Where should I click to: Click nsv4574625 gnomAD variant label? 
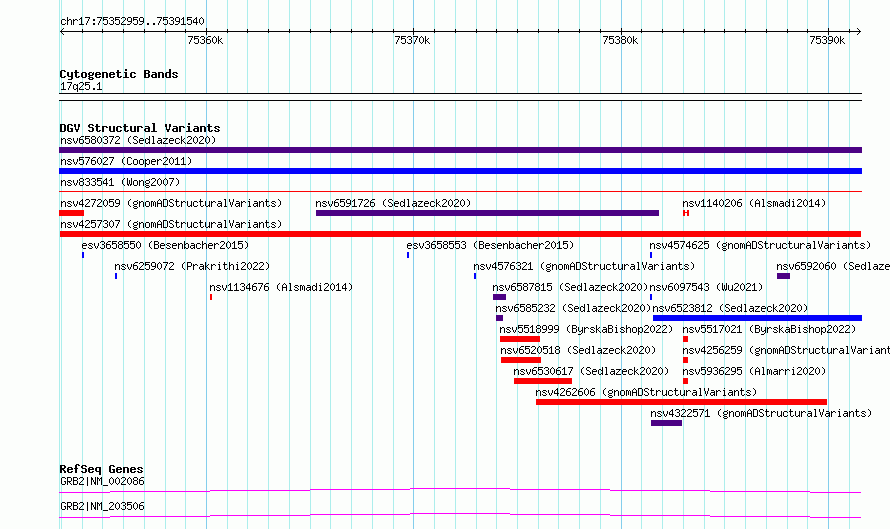click(x=760, y=245)
